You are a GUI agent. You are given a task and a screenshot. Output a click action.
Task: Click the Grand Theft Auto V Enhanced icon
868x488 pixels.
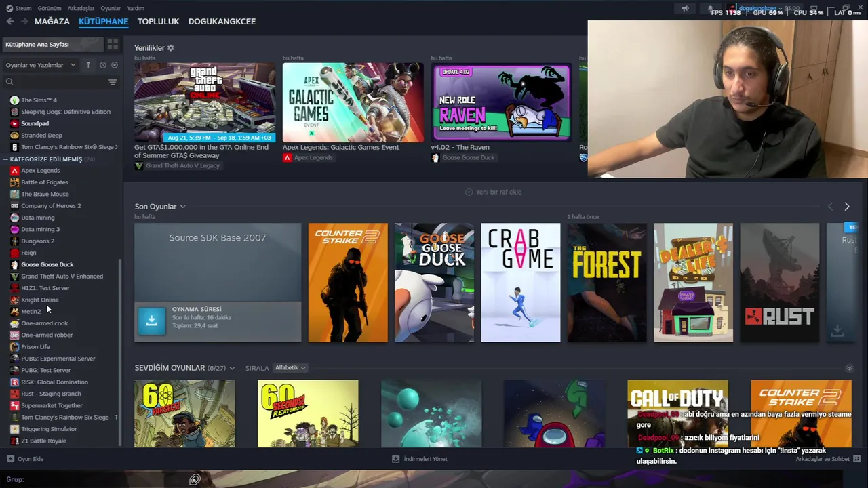pos(14,277)
